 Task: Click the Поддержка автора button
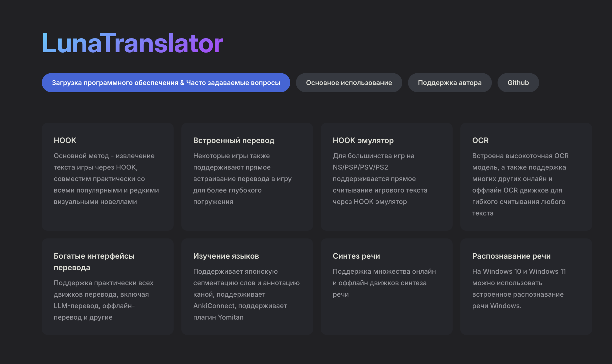tap(450, 83)
